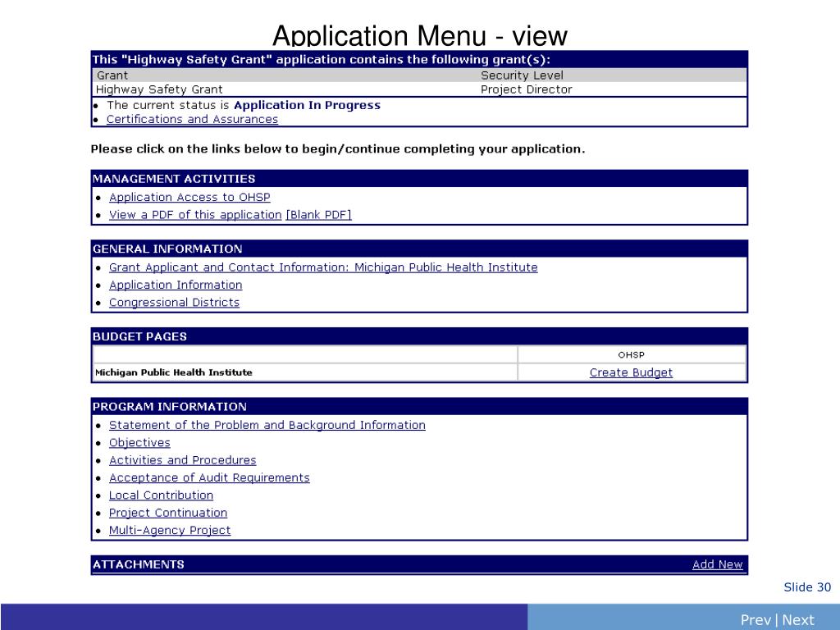Click the Create Budget link

coord(631,372)
